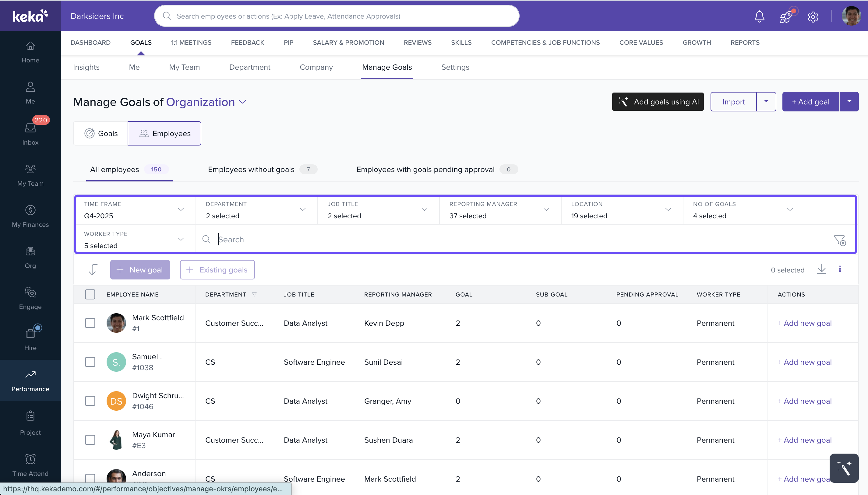Image resolution: width=868 pixels, height=495 pixels.
Task: Select the checkbox for Mark Scottfield
Action: 90,323
